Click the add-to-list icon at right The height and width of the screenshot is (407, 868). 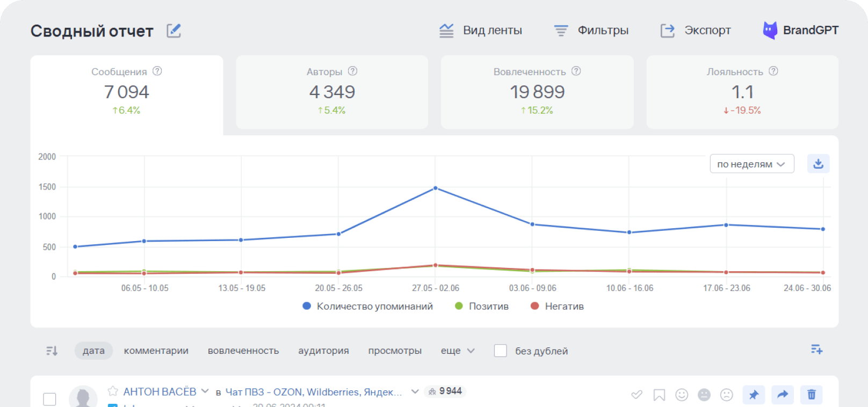[817, 350]
